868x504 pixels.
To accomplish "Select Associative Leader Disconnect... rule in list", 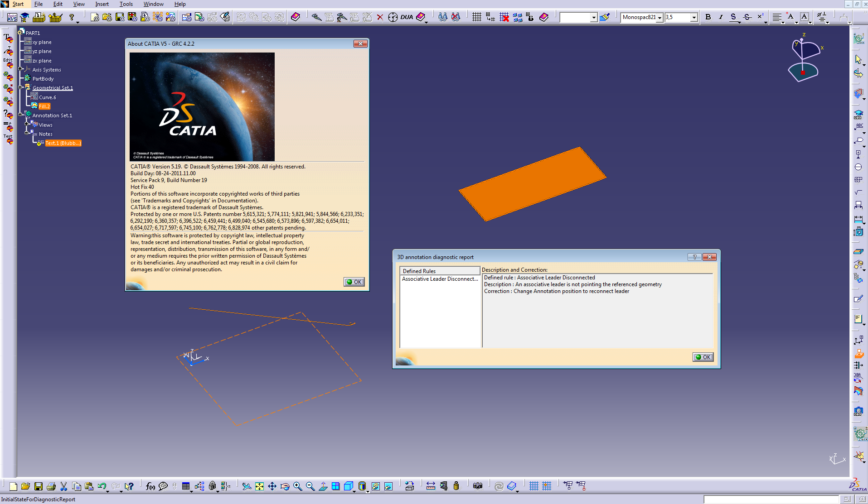I will (x=440, y=279).
